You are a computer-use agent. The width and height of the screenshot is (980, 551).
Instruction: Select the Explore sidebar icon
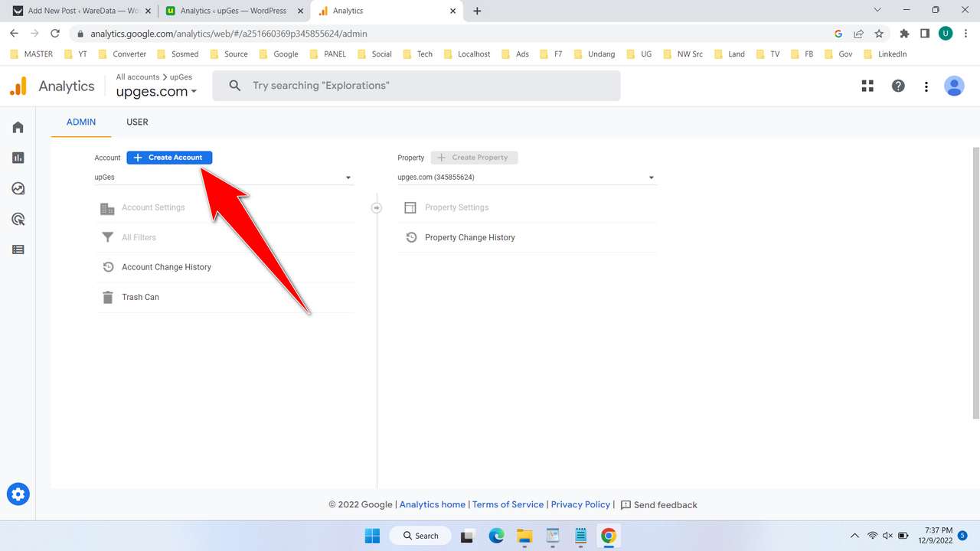(18, 188)
